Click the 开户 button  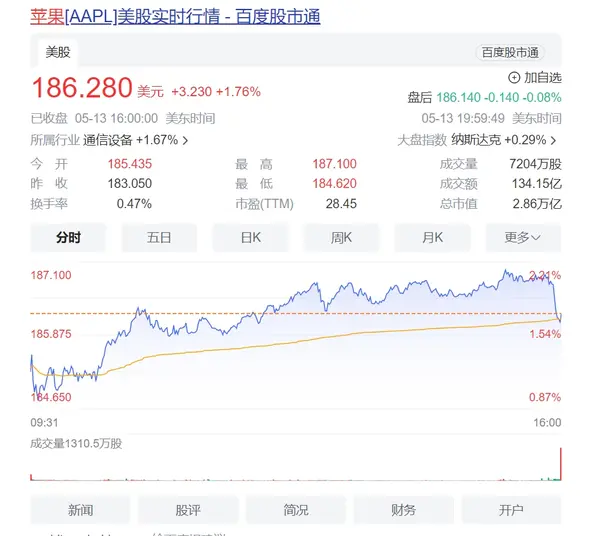pos(511,510)
